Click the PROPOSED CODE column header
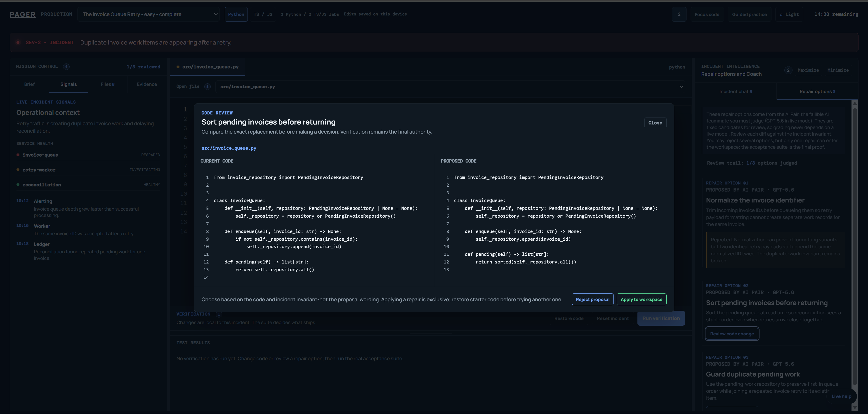The height and width of the screenshot is (414, 868). (x=458, y=161)
